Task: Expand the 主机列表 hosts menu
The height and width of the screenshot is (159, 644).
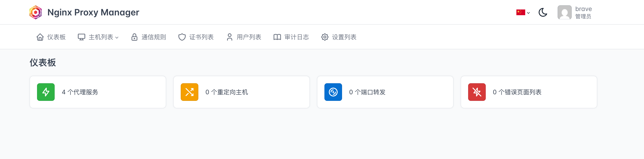Action: [x=98, y=37]
